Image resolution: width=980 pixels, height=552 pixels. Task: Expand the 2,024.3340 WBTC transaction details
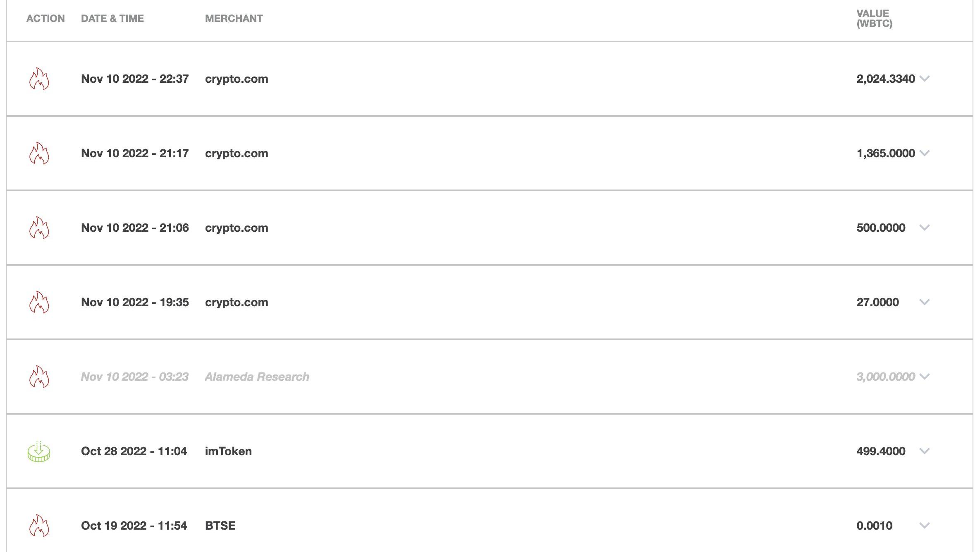click(925, 79)
